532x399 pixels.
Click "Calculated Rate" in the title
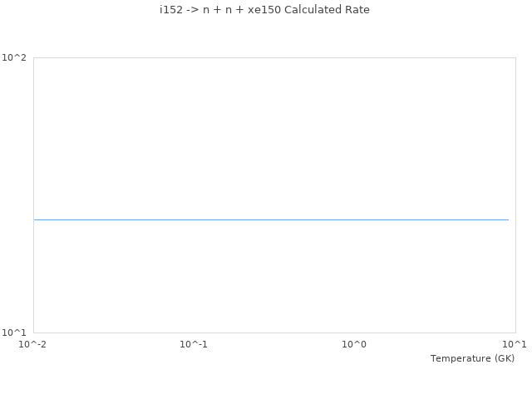327,10
